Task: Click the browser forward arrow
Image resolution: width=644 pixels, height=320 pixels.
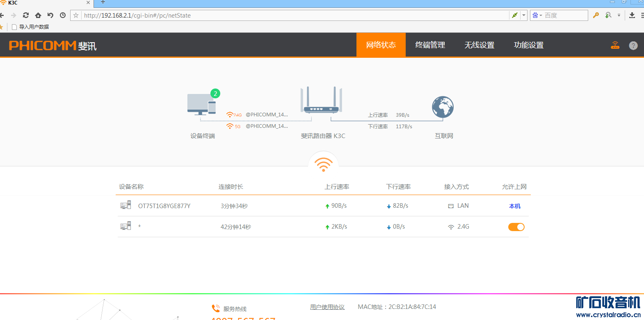Action: [14, 15]
